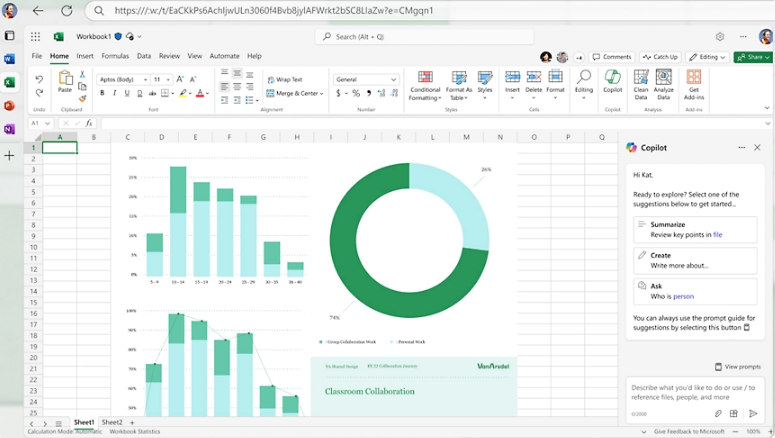Apply percent style to the cell
Viewport: 775px width, 438px height.
tap(356, 93)
